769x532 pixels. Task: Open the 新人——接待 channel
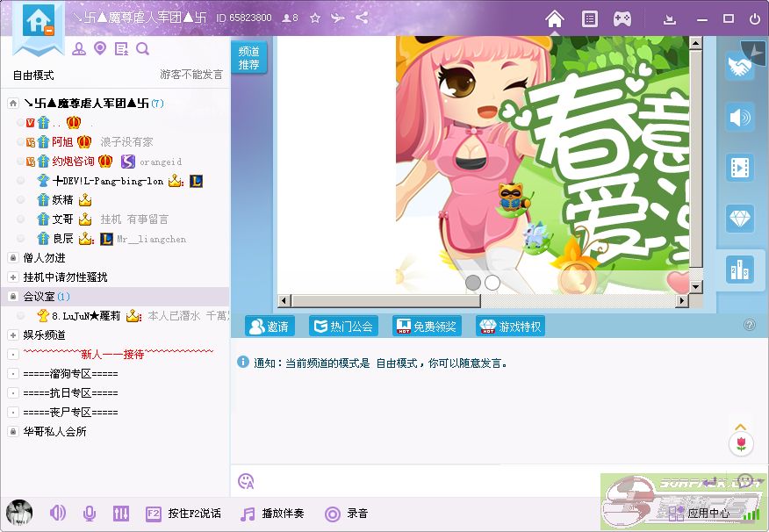[x=119, y=354]
